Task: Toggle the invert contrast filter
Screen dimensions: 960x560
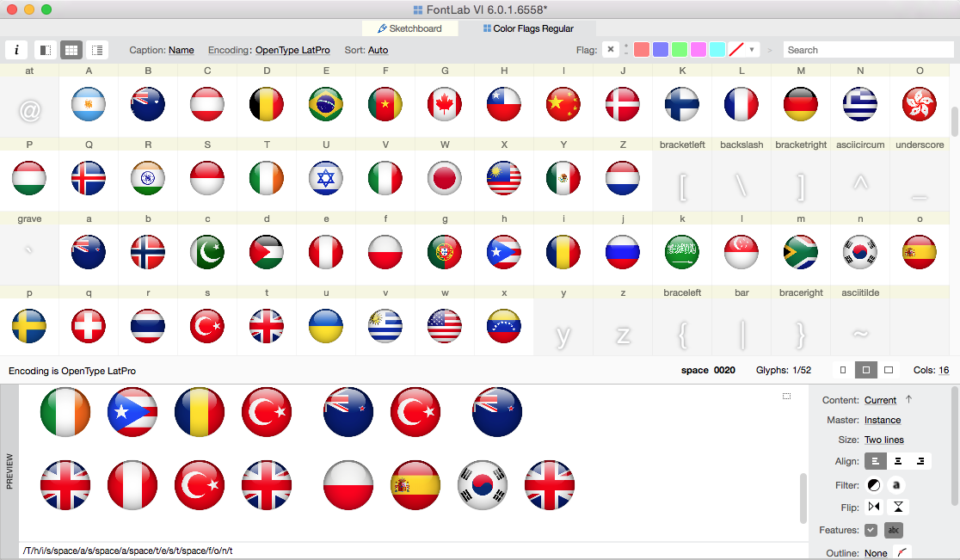Action: pos(874,485)
